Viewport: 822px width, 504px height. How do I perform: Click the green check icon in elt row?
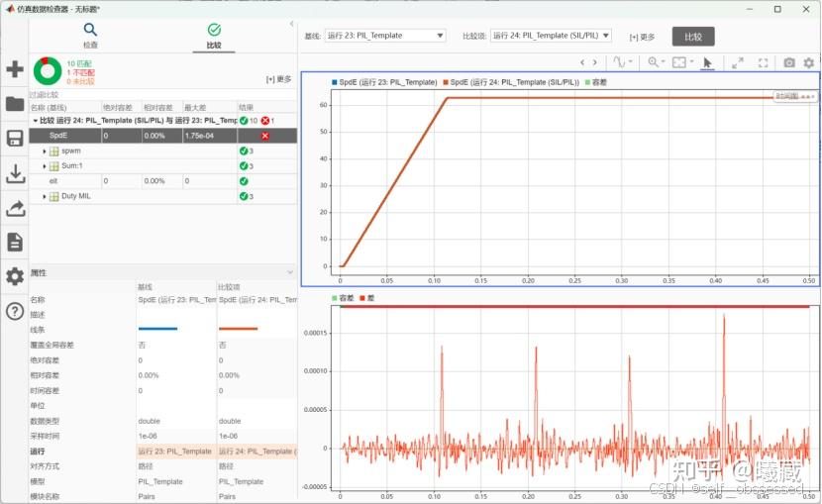click(x=244, y=181)
